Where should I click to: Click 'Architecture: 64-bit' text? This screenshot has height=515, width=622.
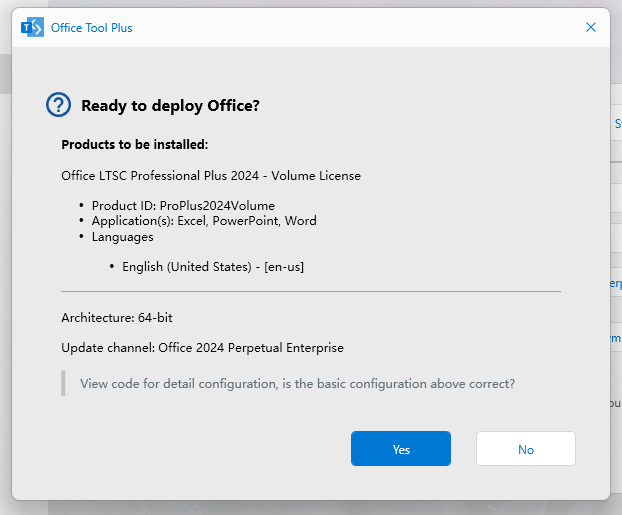tap(117, 317)
